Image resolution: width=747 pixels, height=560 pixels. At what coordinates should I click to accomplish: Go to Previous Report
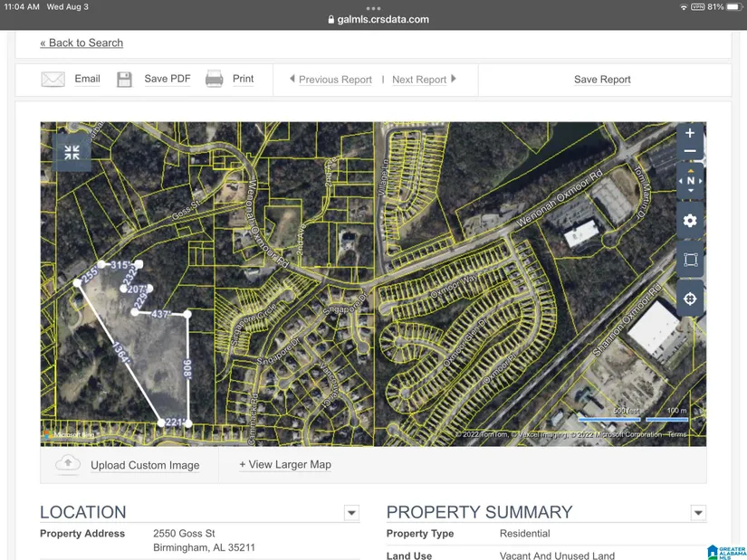(x=330, y=80)
